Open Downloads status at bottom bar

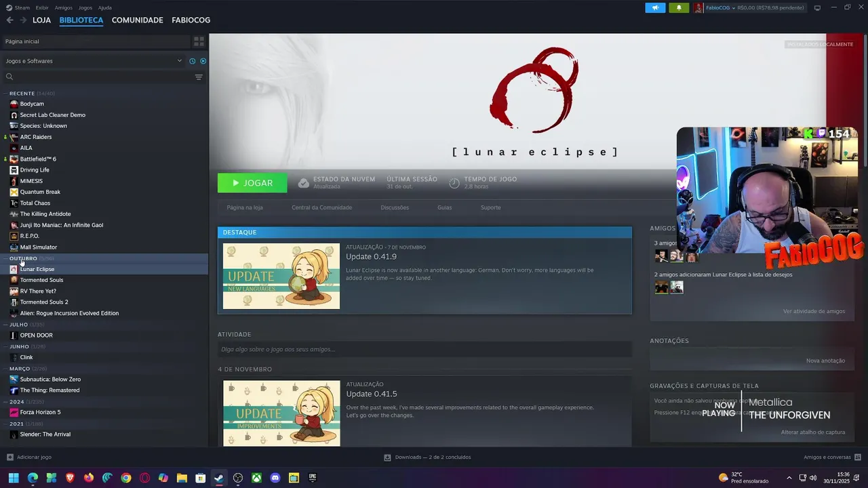(427, 457)
